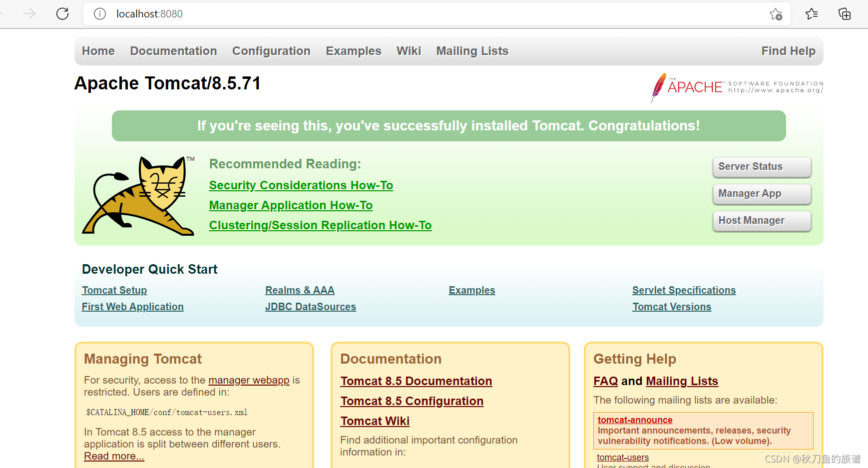Open Tomcat 8.5 Documentation link

tap(416, 381)
